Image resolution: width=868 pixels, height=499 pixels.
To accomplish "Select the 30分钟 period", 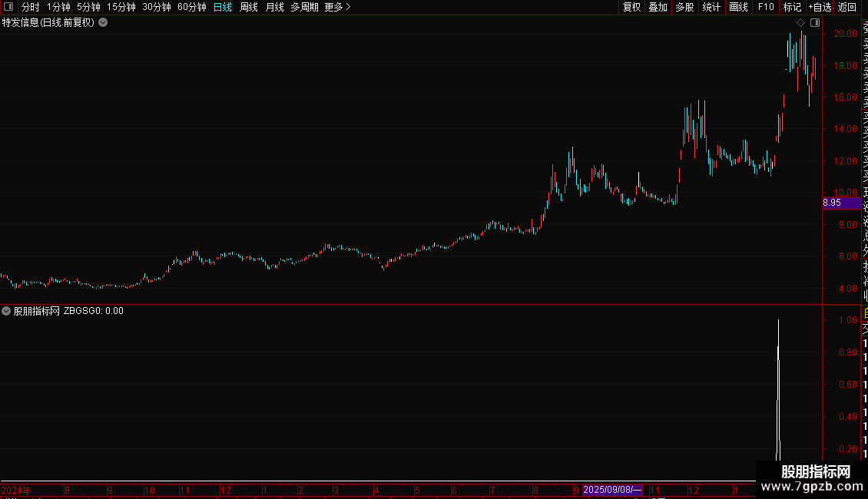I will pyautogui.click(x=157, y=7).
